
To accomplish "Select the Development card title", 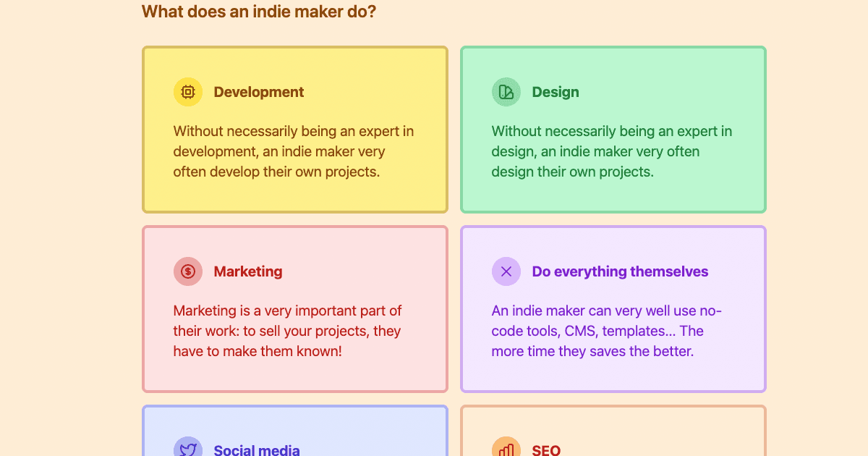I will pos(259,92).
